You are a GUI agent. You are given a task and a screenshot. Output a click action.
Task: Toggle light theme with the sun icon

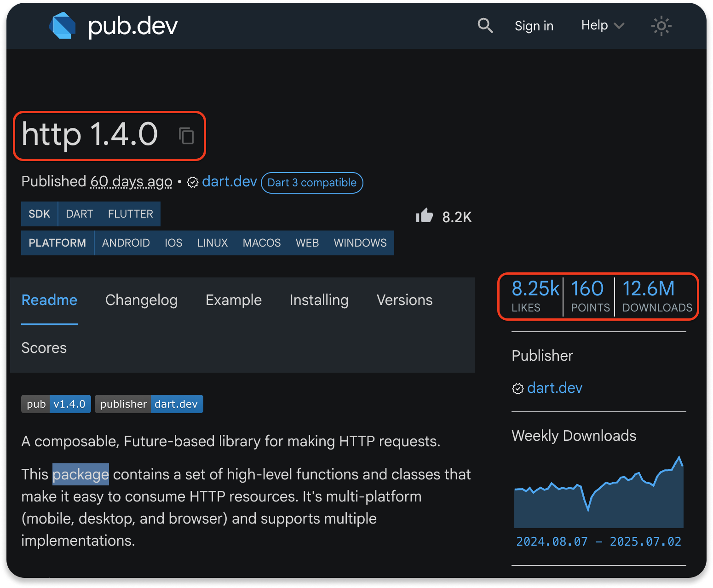(661, 26)
